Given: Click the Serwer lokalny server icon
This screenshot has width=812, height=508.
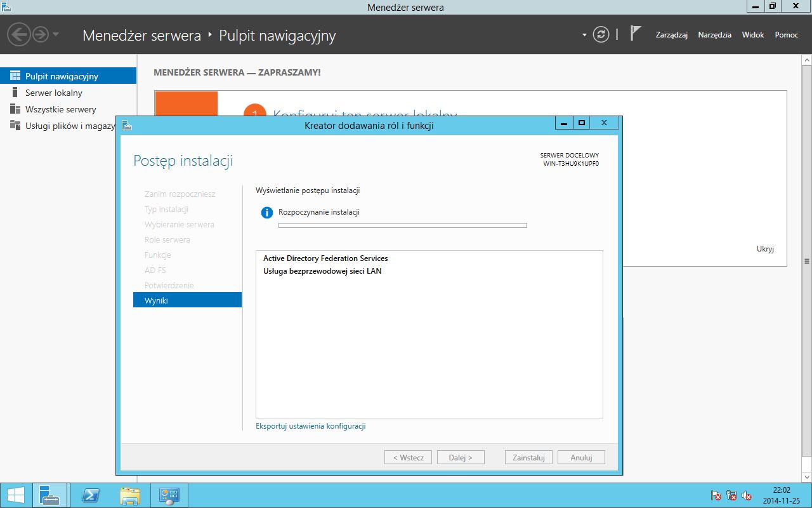Looking at the screenshot, I should point(15,93).
